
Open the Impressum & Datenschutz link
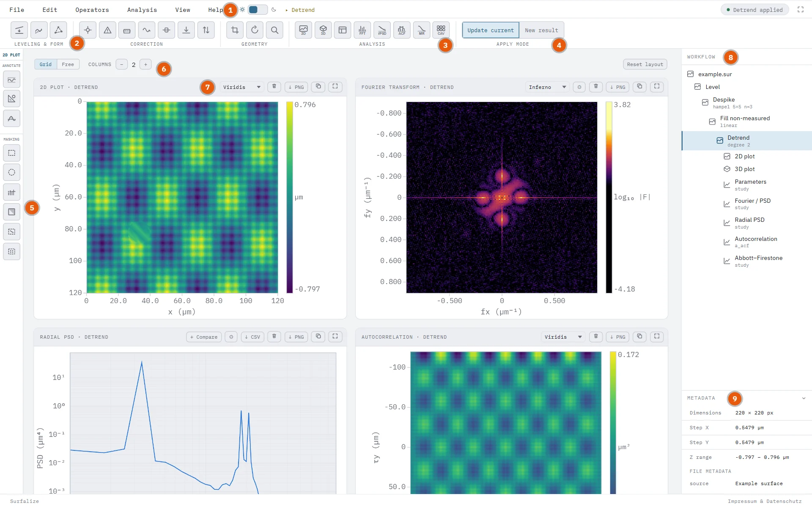[x=765, y=501]
